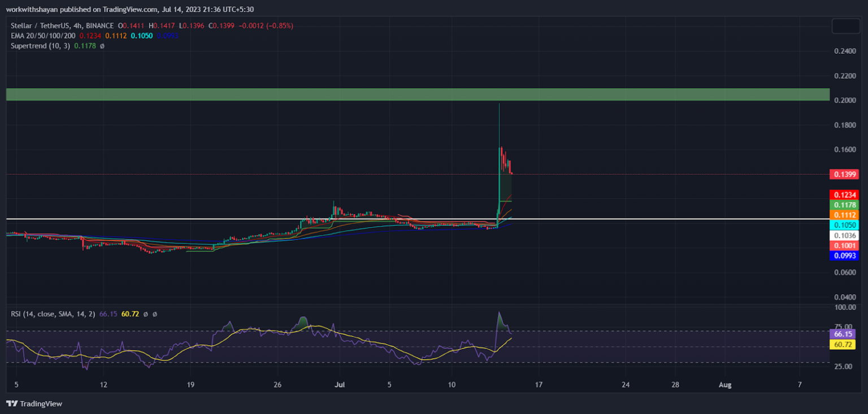Click the orange EMA 50 price tag 0.1112
Viewport: 868px width, 414px height.
click(843, 215)
